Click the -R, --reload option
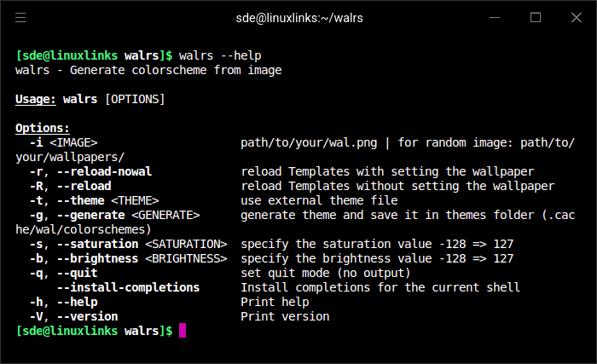The width and height of the screenshot is (597, 364). tap(71, 186)
